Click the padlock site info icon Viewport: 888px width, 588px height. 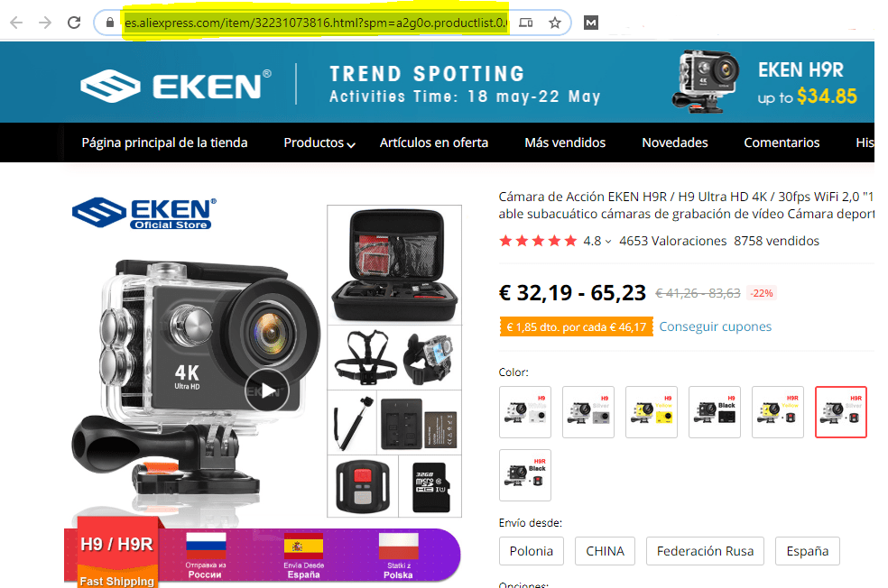coord(110,23)
